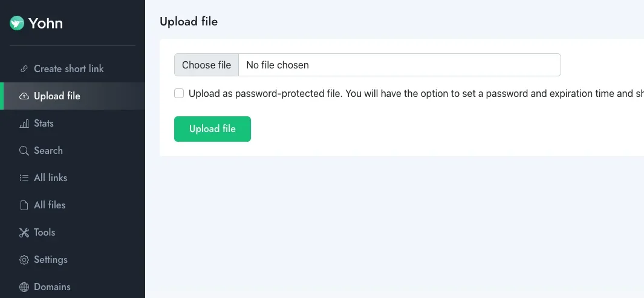
Task: Open the Domains sidebar entry
Action: click(x=52, y=287)
